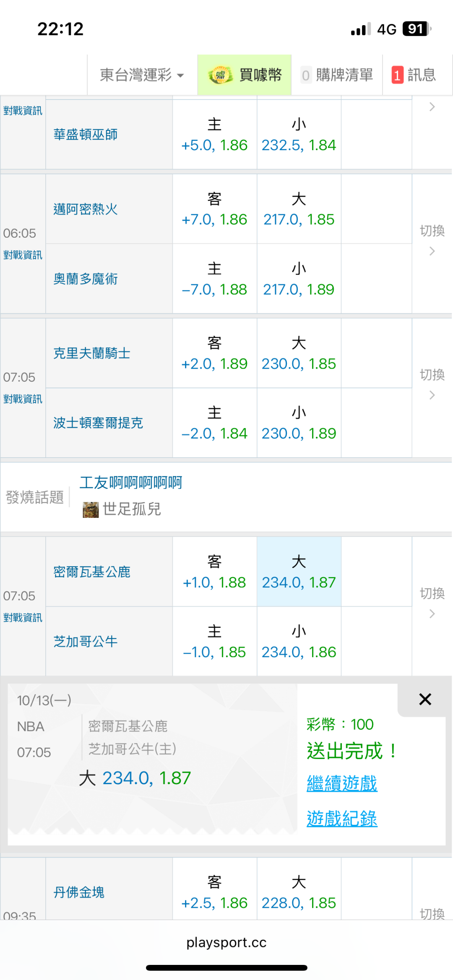
Task: Tap the 世足孤兒 user avatar
Action: pyautogui.click(x=91, y=509)
